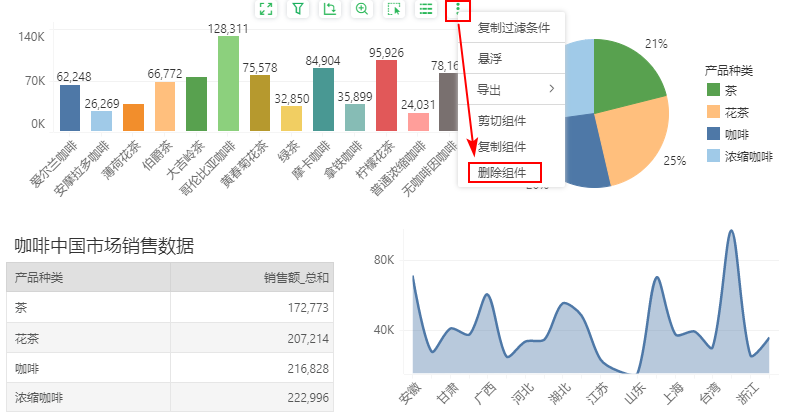Click the pink bar labeled 24,031

click(x=419, y=122)
